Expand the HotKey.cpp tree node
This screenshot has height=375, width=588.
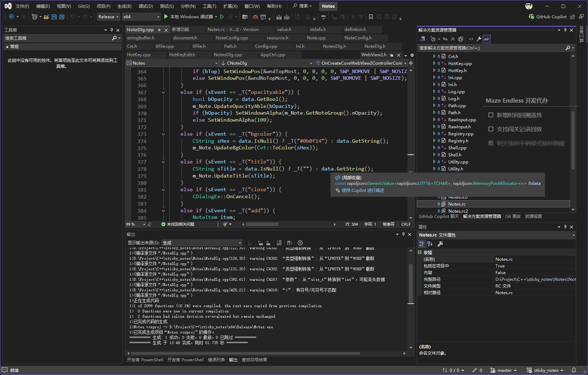coord(434,63)
